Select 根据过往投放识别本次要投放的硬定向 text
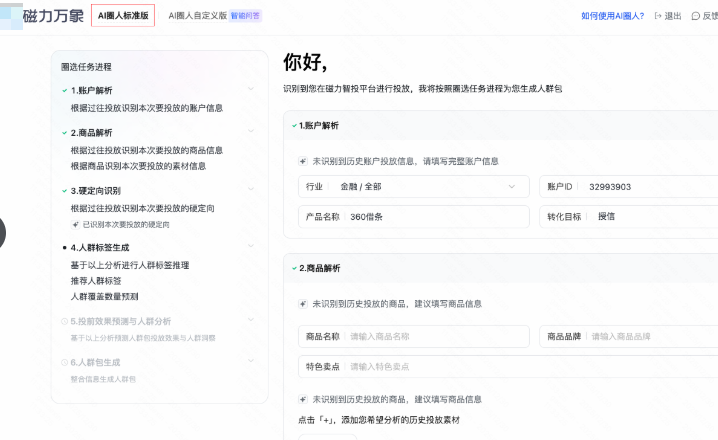The height and width of the screenshot is (440, 718). tap(142, 208)
